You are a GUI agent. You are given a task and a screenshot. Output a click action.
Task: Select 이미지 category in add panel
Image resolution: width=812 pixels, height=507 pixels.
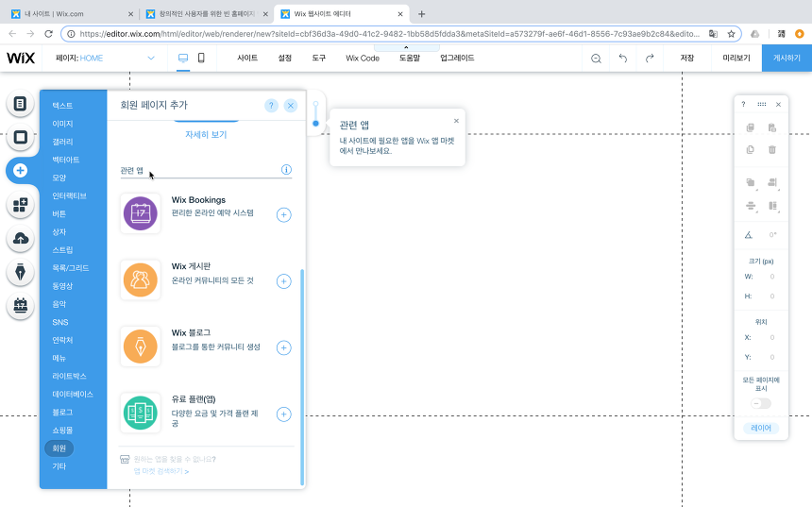tap(62, 124)
